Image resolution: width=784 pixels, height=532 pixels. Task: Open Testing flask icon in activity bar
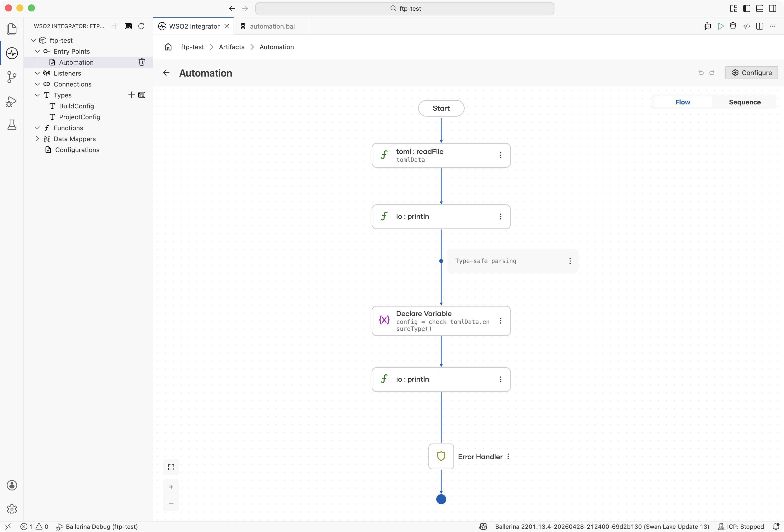12,125
